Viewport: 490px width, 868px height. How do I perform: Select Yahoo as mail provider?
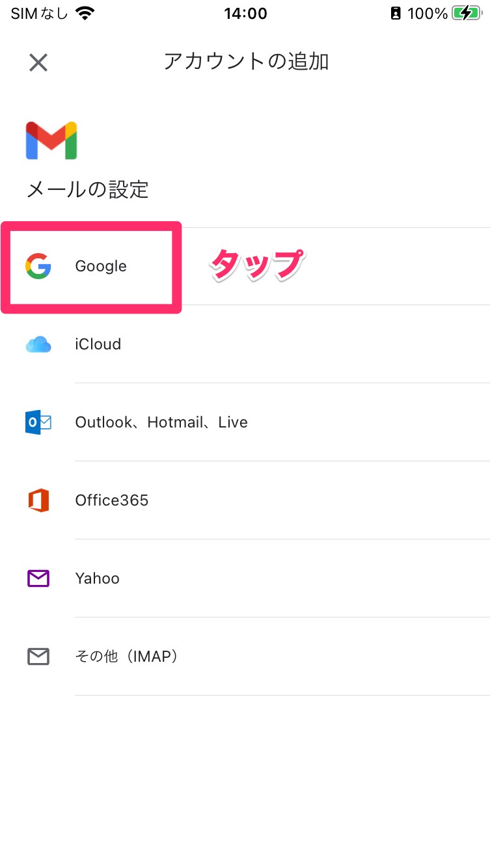coord(245,578)
